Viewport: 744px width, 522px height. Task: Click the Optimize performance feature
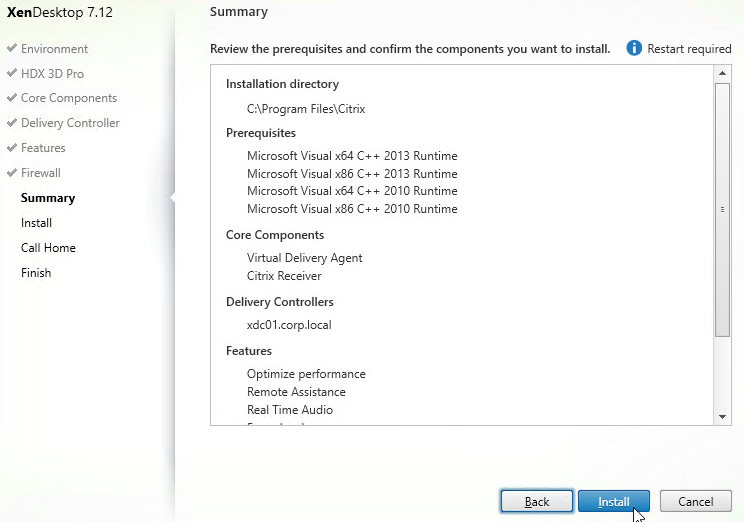306,374
